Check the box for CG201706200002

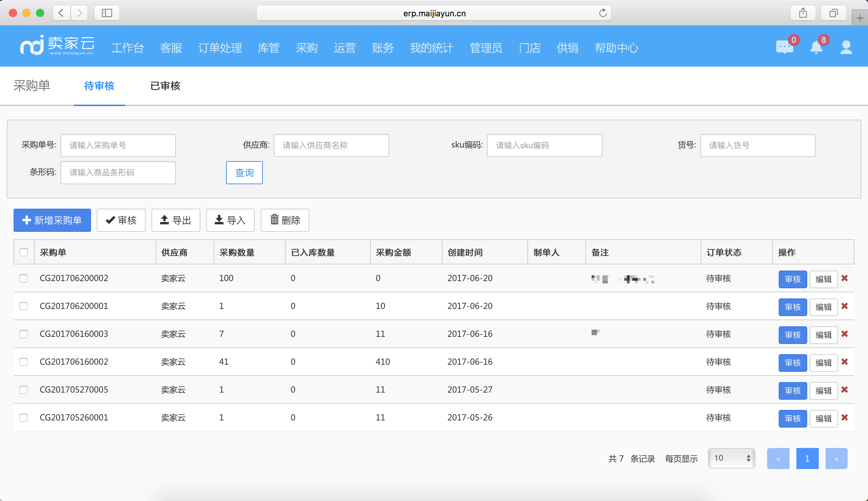[x=23, y=278]
